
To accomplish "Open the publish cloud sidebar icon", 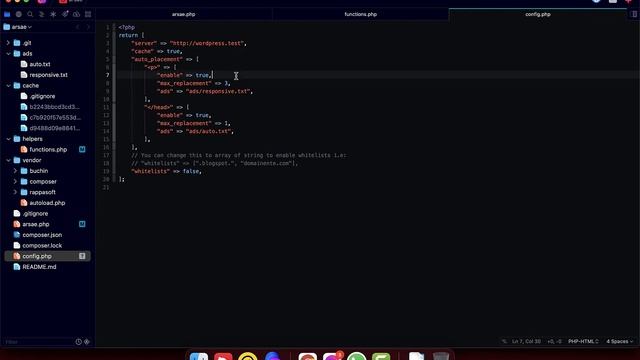I will 76,14.
